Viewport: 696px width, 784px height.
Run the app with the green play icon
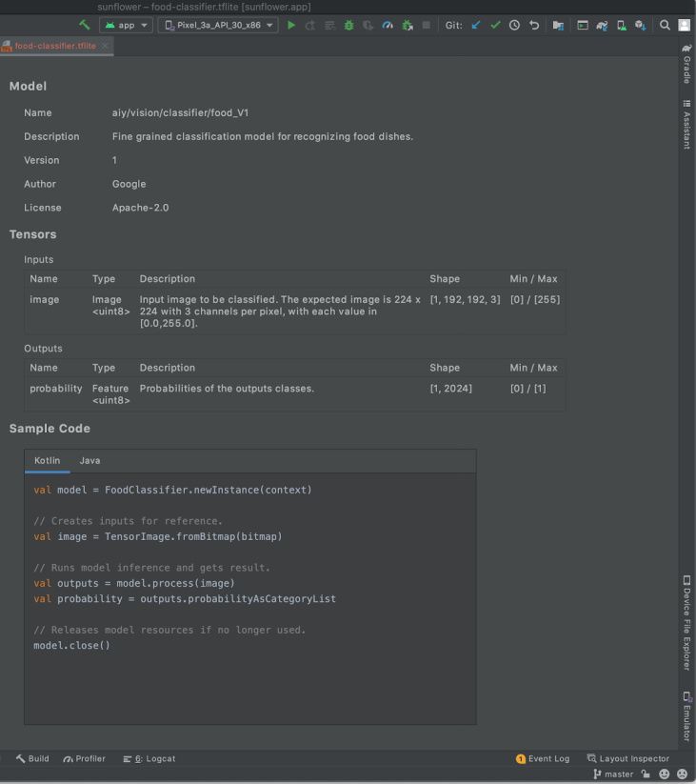point(290,25)
